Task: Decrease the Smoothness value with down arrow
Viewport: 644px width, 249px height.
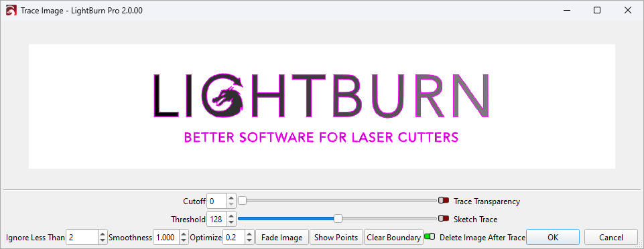Action: [x=184, y=241]
